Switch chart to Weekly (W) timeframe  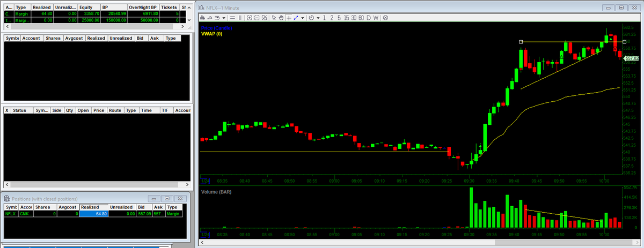[376, 18]
